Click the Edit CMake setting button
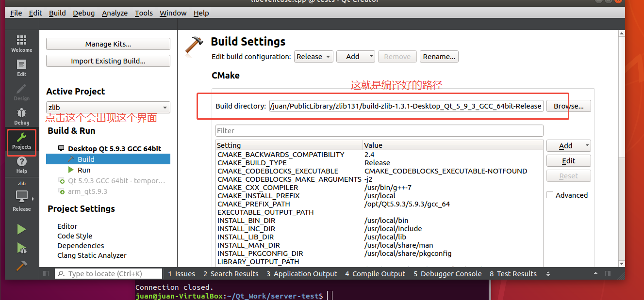Image resolution: width=644 pixels, height=300 pixels. (568, 161)
